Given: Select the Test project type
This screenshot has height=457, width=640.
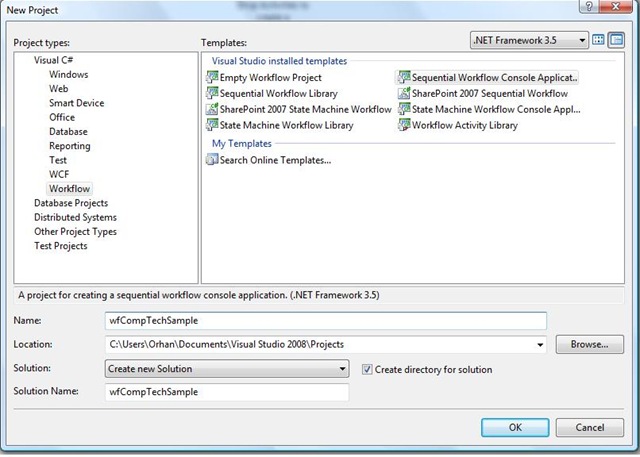Looking at the screenshot, I should 58,160.
